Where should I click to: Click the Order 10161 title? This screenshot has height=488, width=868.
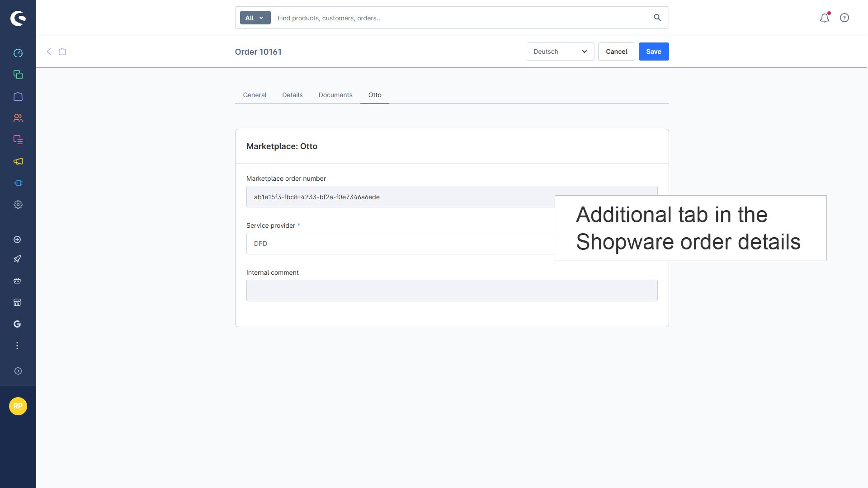258,52
